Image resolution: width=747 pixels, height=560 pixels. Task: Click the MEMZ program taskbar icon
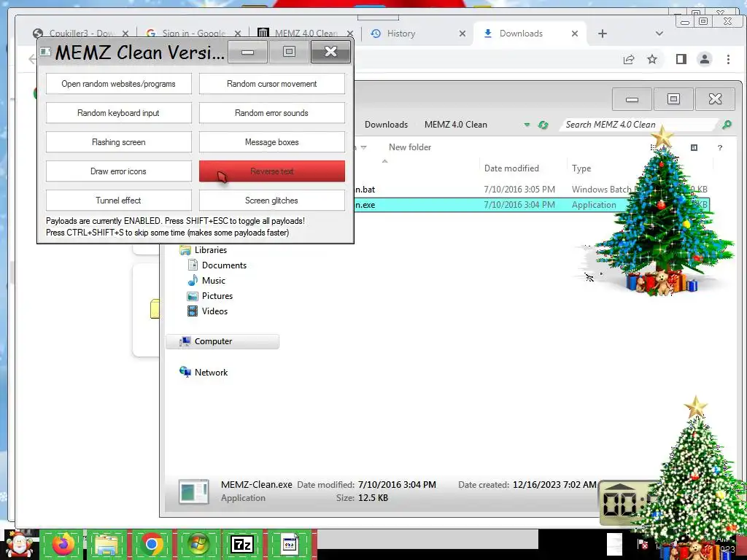(289, 544)
